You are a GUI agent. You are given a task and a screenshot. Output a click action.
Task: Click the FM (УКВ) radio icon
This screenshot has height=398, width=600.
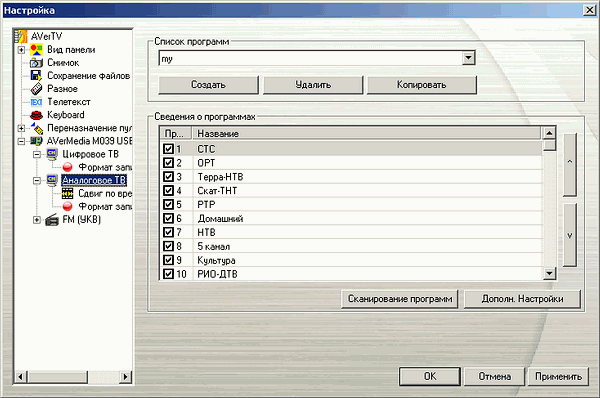click(52, 220)
